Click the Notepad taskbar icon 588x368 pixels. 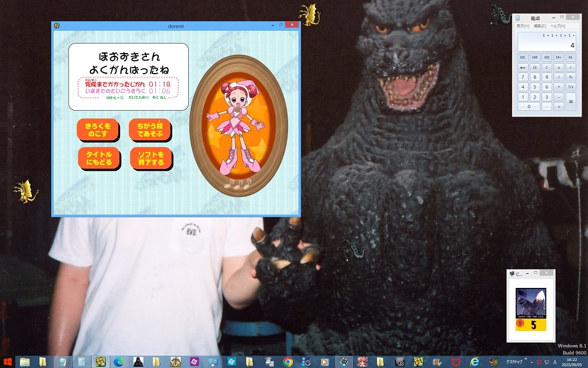[62, 362]
